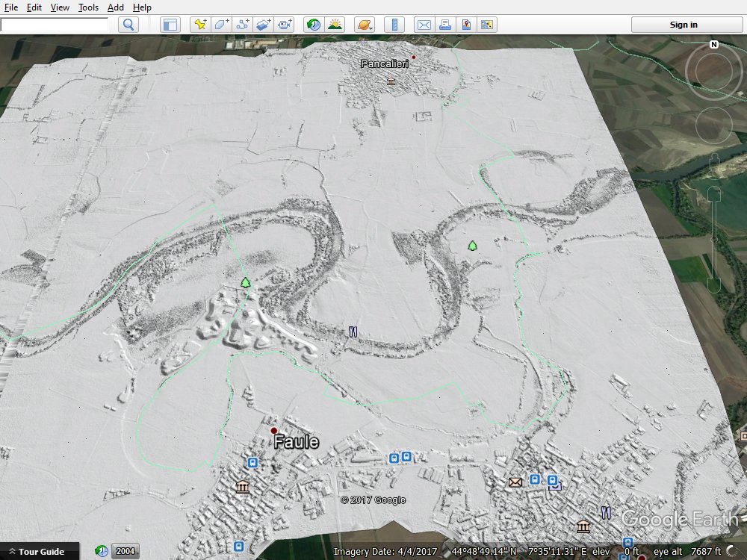Click the search magnifier button
The height and width of the screenshot is (560, 747).
click(129, 25)
